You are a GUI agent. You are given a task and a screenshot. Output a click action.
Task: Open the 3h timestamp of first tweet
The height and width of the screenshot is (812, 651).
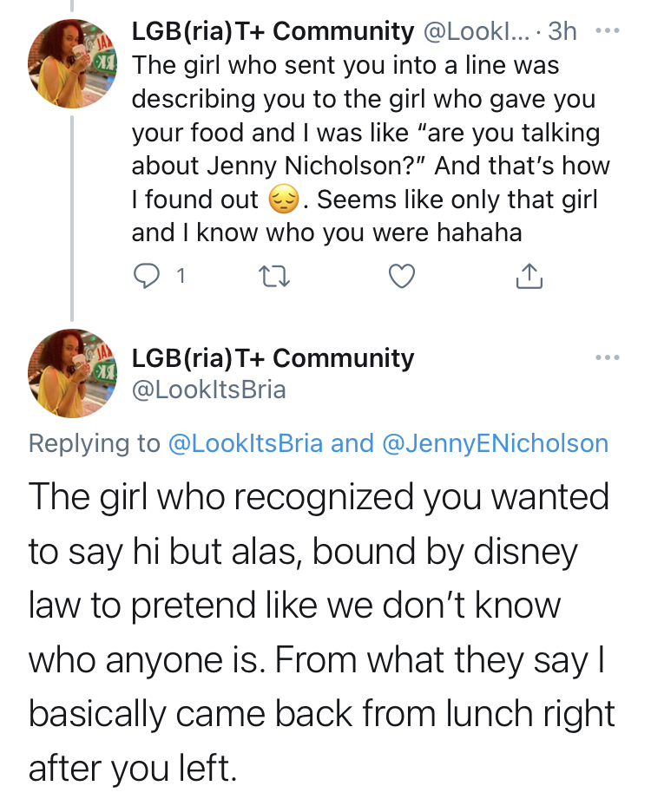pyautogui.click(x=562, y=31)
